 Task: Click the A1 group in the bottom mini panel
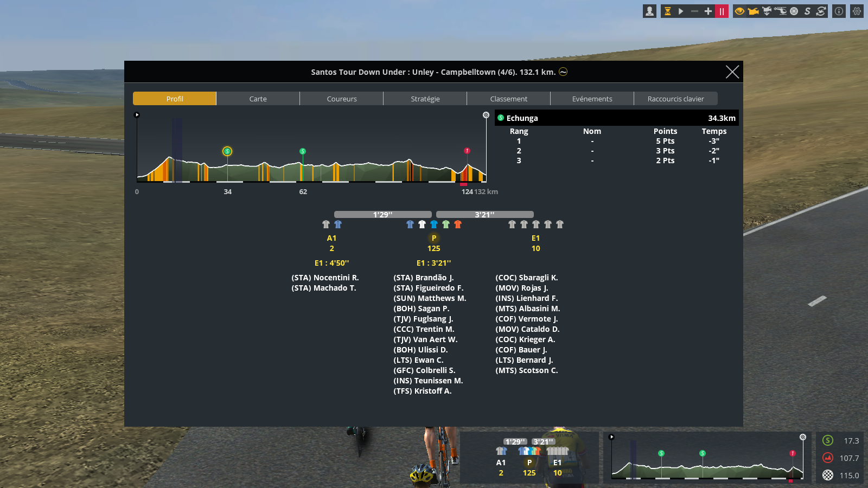click(x=501, y=462)
